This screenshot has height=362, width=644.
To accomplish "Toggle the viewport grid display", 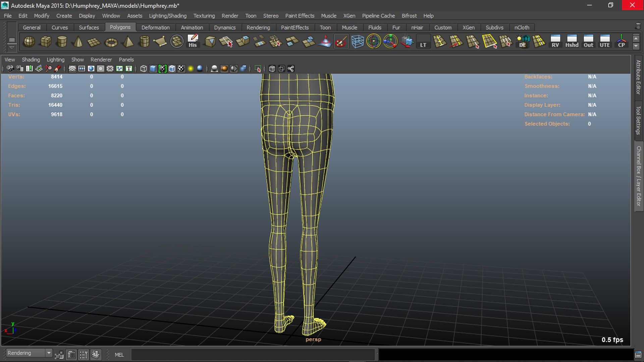I will (x=72, y=69).
